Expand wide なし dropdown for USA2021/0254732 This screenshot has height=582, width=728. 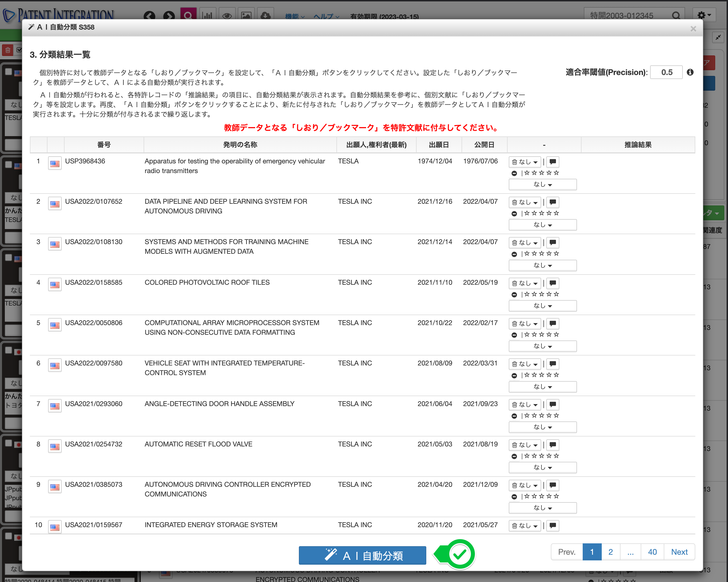[x=542, y=467]
